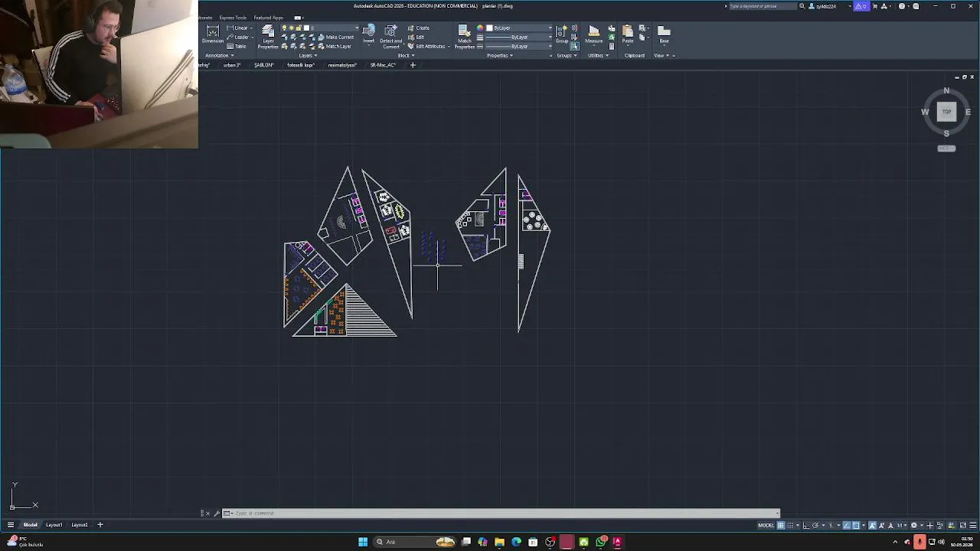This screenshot has height=551, width=980.
Task: Expand the Block panel
Action: 406,55
